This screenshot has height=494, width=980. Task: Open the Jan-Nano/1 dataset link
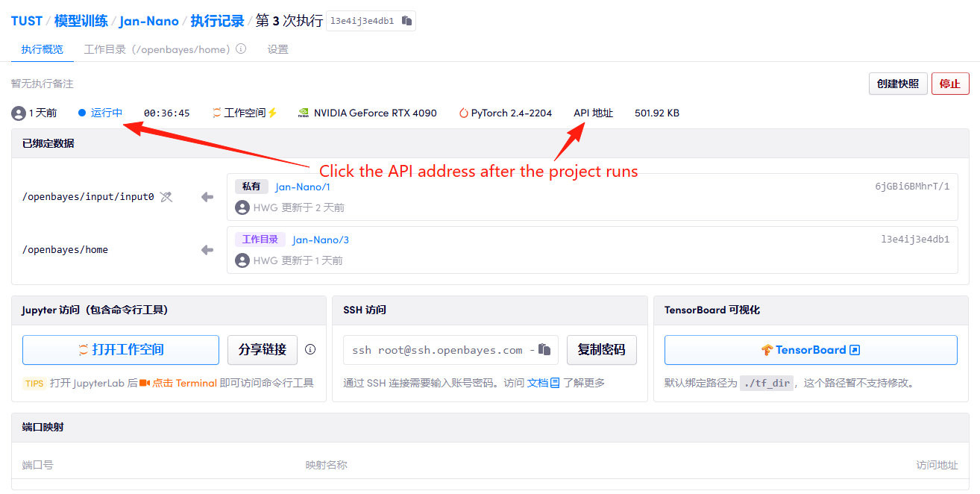[302, 187]
